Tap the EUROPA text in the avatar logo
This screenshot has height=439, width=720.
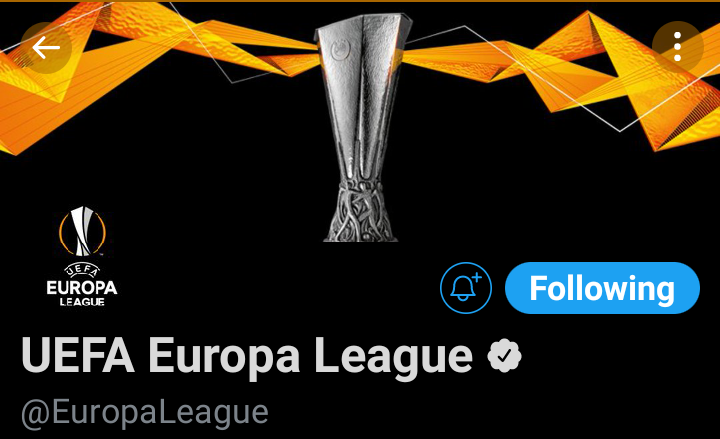(82, 288)
